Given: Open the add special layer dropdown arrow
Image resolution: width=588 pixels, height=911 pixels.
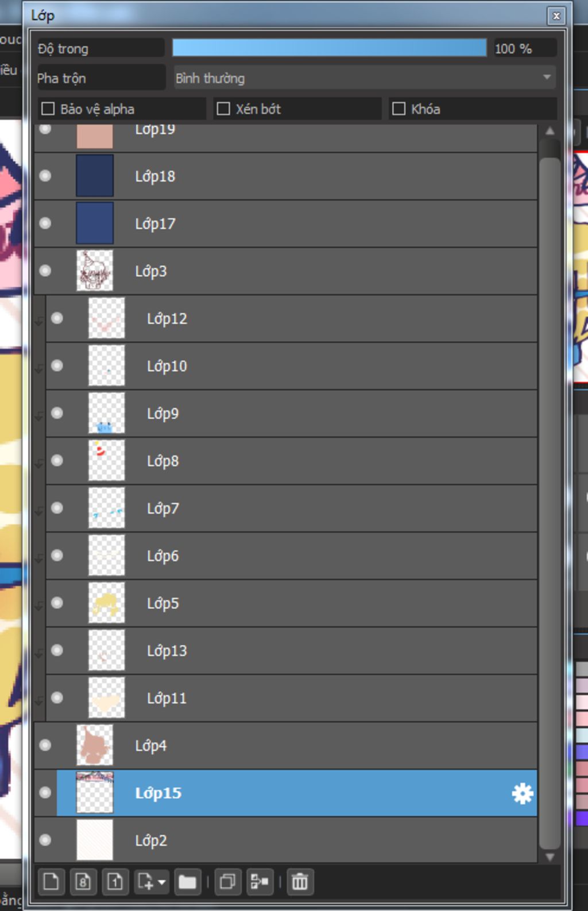Looking at the screenshot, I should tap(163, 882).
